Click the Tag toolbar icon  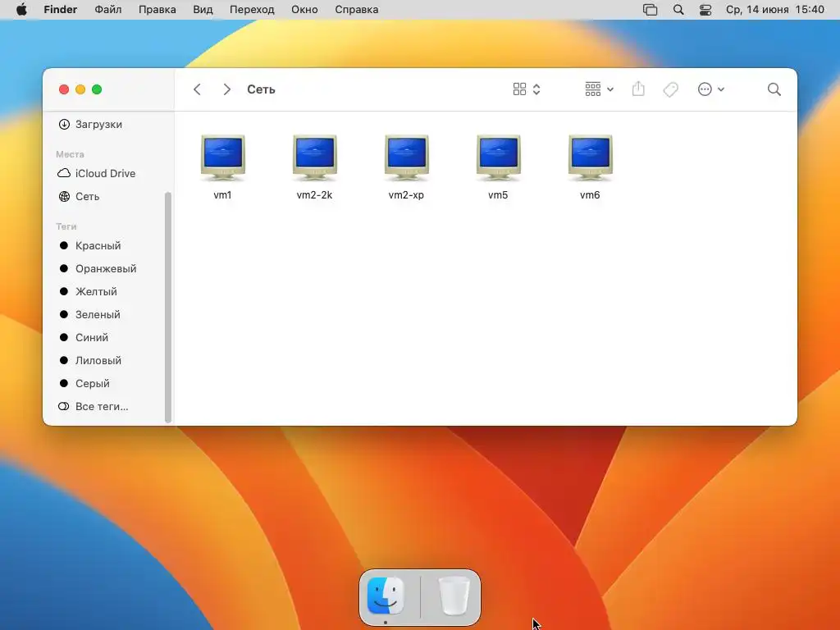670,89
